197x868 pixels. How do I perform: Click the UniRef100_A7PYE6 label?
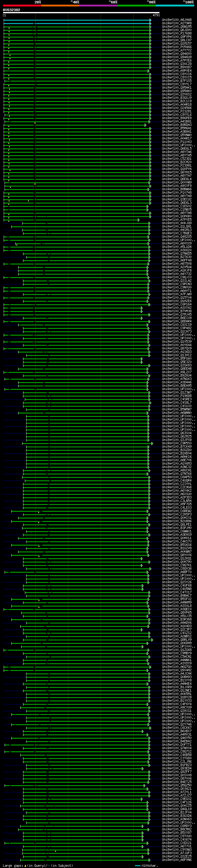(x=177, y=61)
